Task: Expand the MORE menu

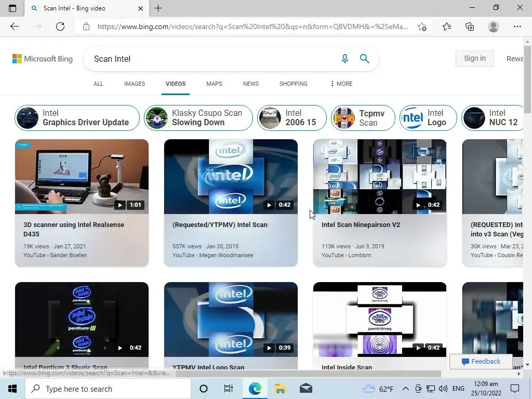Action: [342, 84]
